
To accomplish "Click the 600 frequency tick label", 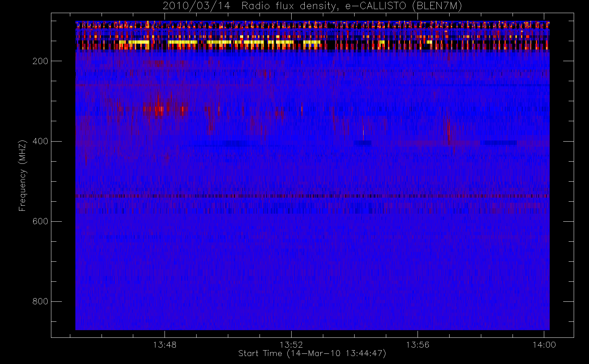I will click(40, 221).
